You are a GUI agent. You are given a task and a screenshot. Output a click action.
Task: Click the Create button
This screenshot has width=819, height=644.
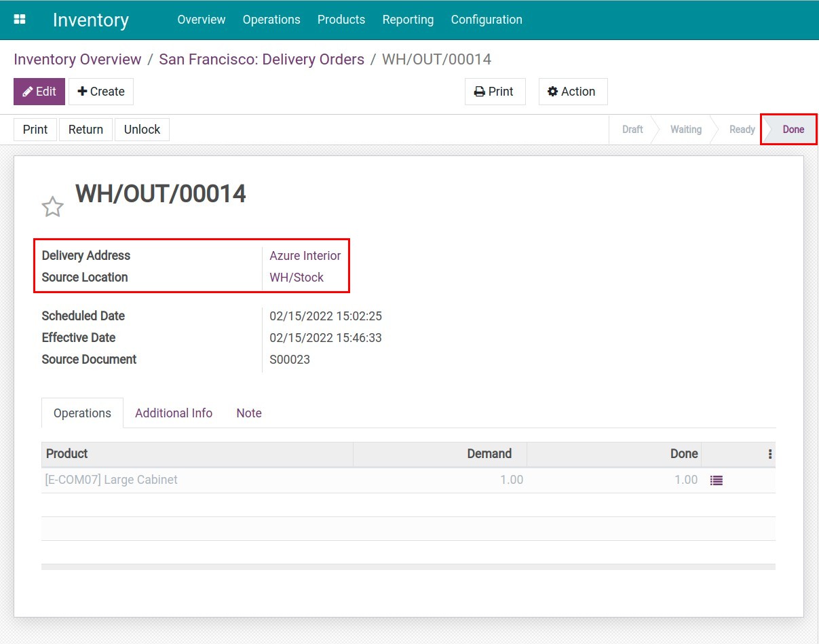point(101,92)
